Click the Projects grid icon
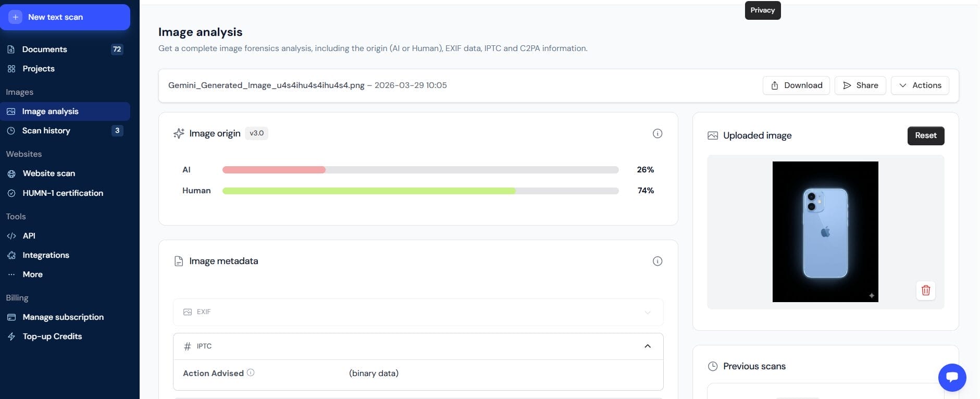This screenshot has height=399, width=980. tap(11, 69)
